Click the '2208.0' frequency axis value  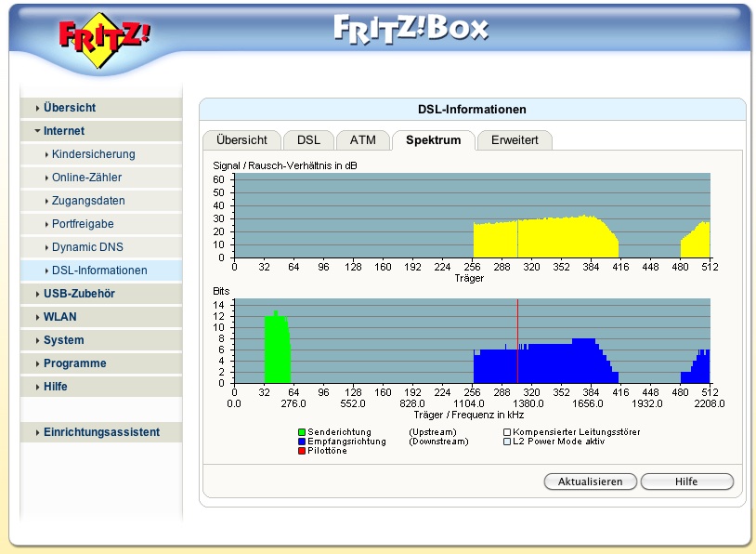tap(710, 403)
